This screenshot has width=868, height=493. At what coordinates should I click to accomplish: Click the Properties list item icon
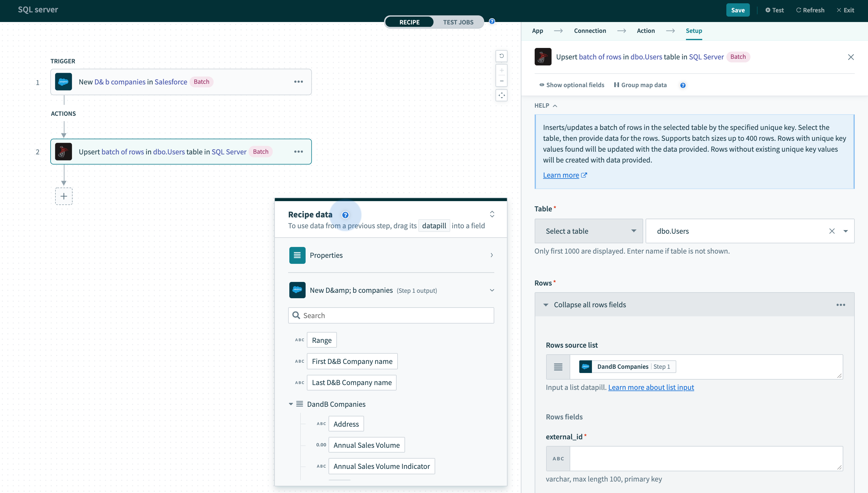(x=297, y=255)
